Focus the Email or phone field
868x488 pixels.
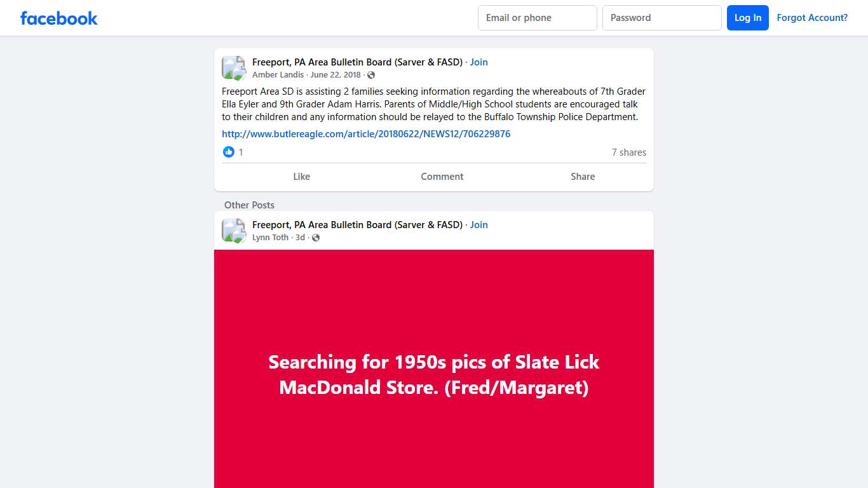[x=537, y=18]
